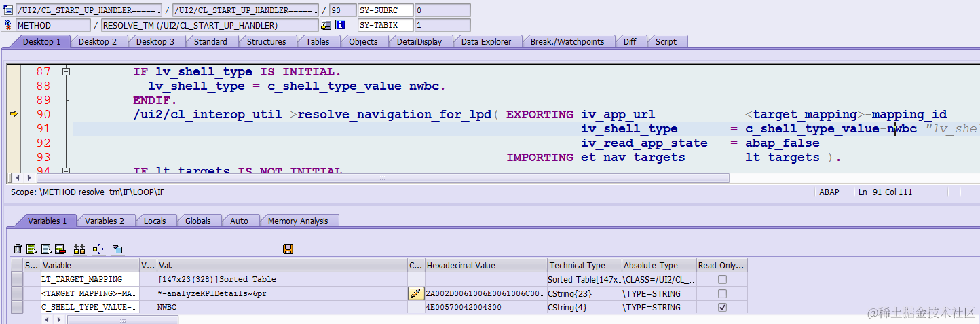Click the code editor scroll-right arrow
The image size is (980, 324).
[x=29, y=178]
